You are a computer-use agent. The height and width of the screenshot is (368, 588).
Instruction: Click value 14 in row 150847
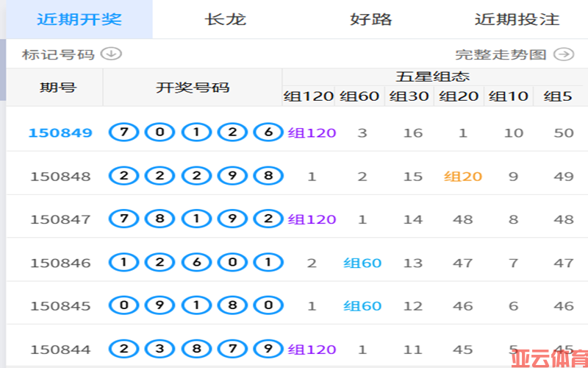(x=413, y=219)
